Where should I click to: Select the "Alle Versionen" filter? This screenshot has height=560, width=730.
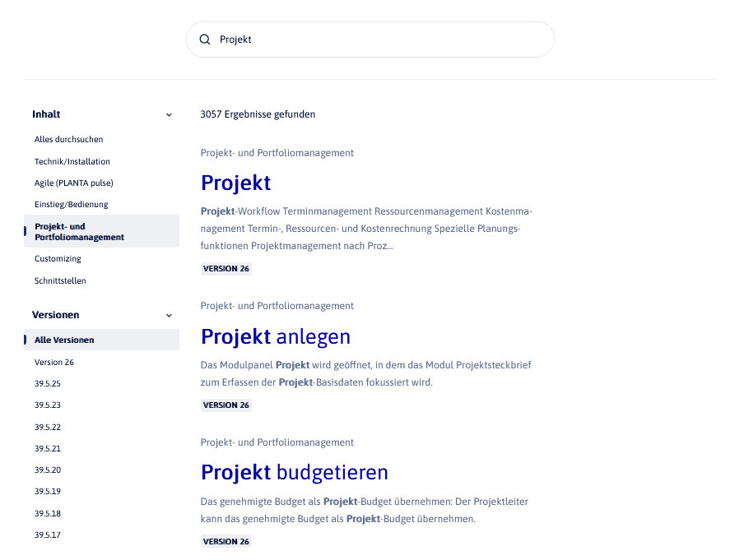(x=64, y=340)
